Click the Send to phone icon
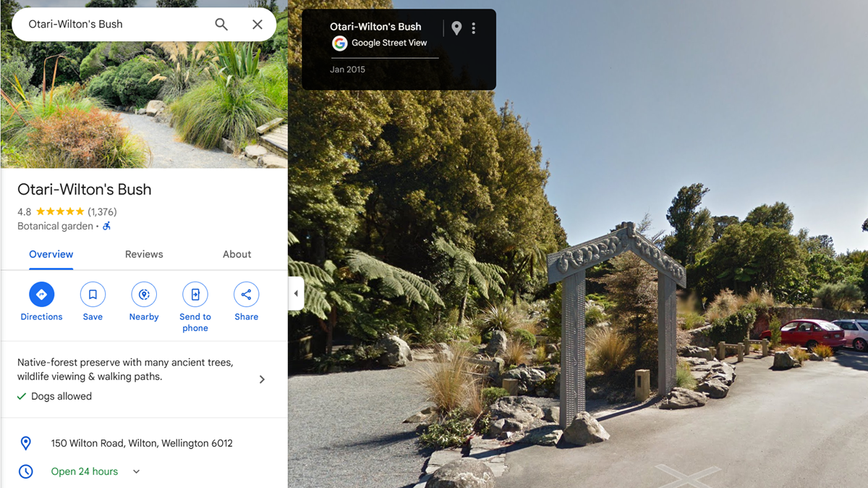Image resolution: width=868 pixels, height=488 pixels. (195, 295)
